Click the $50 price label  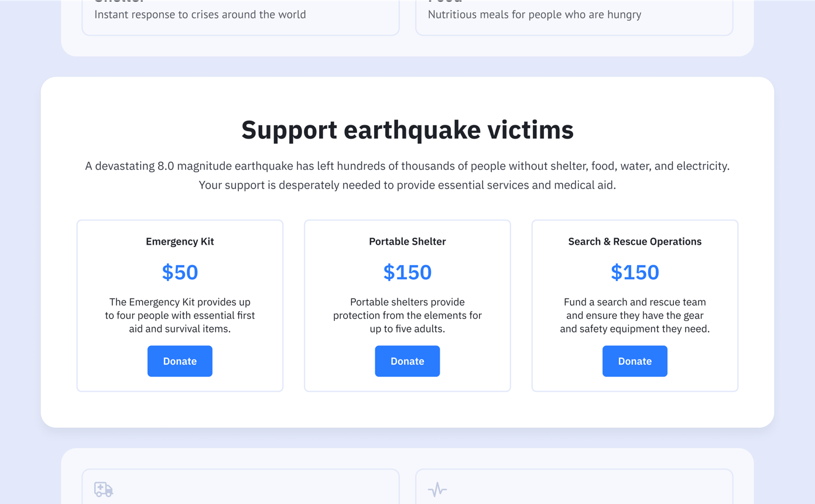pos(180,272)
